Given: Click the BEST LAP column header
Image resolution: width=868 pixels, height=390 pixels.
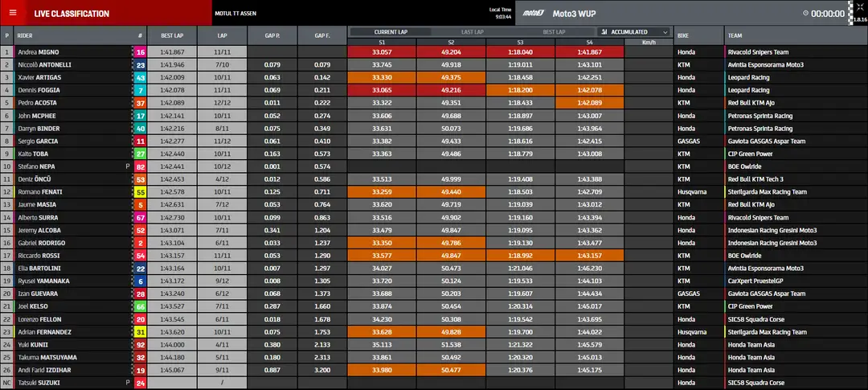Looking at the screenshot, I should [x=172, y=35].
